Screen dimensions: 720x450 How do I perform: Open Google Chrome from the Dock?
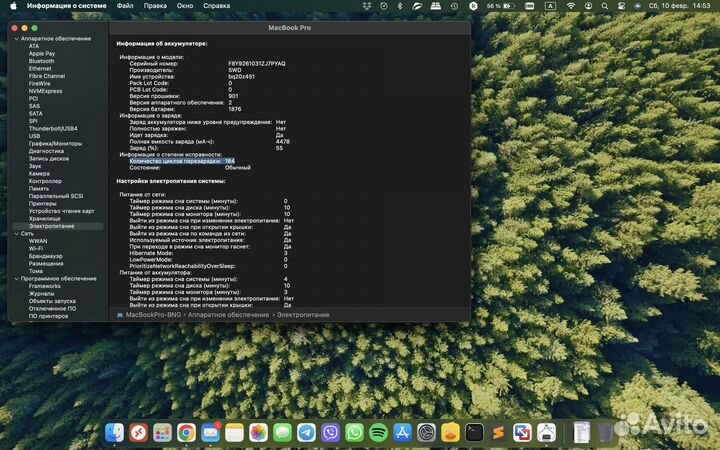[186, 433]
